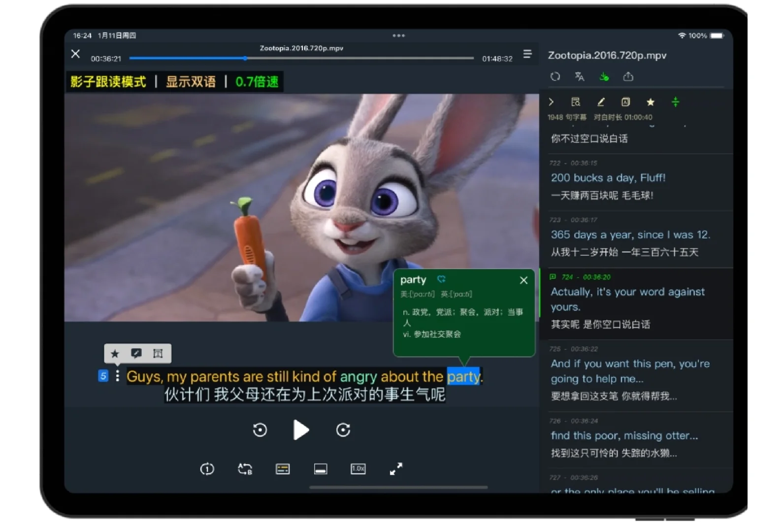Open the subtitle search icon
This screenshot has height=532, width=784.
[x=576, y=102]
